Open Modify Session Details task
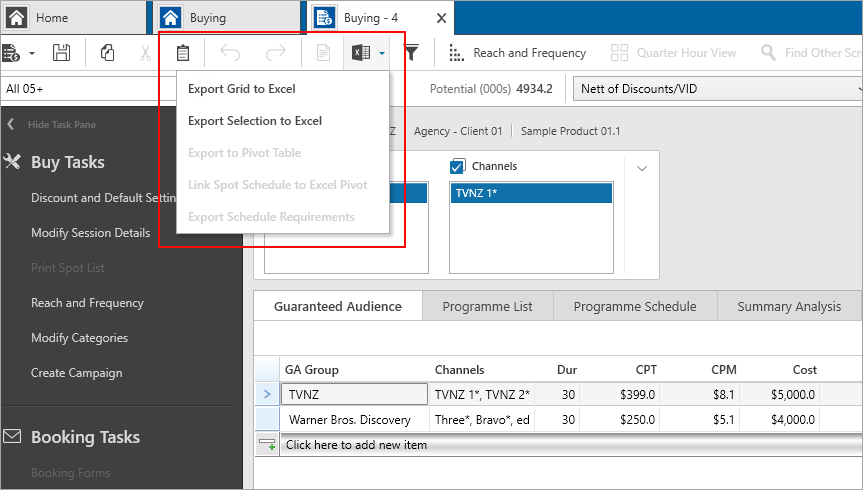The height and width of the screenshot is (490, 863). coord(90,233)
